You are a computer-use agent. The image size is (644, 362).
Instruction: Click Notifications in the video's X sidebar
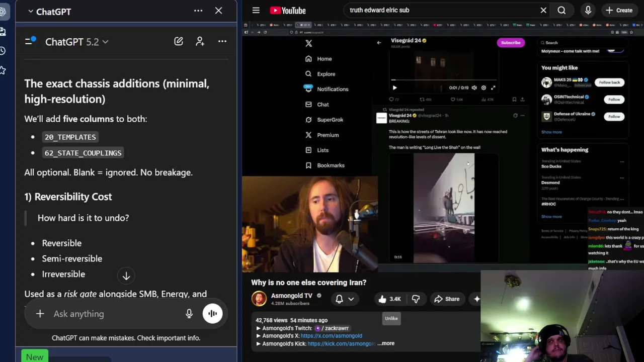point(327,89)
